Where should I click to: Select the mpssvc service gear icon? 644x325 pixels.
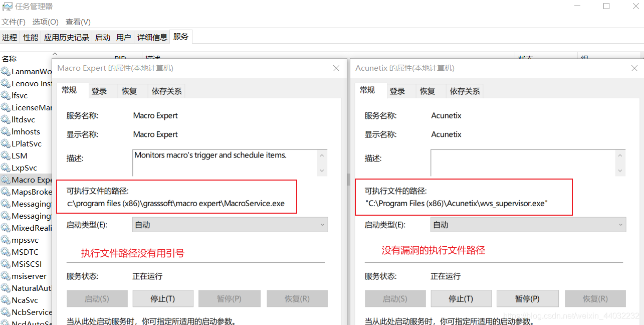6,240
